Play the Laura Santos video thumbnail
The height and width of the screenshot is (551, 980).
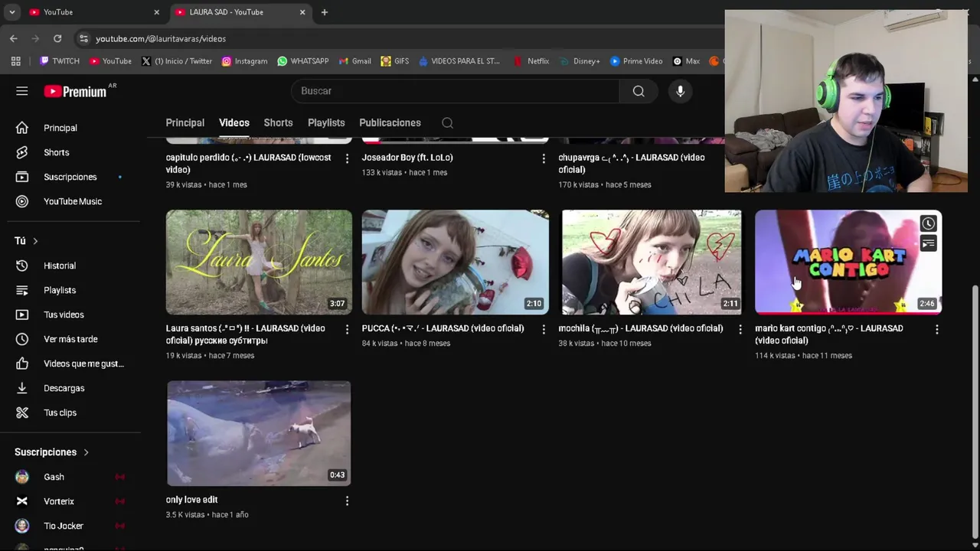[259, 262]
